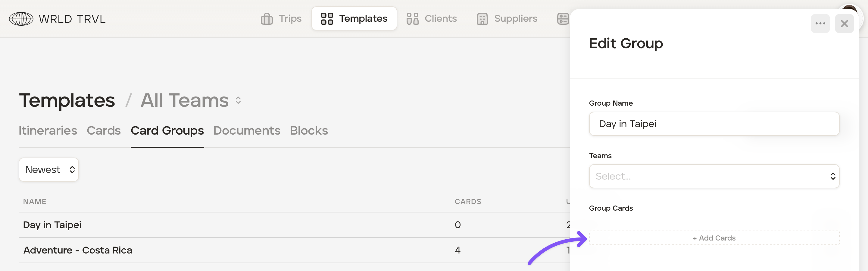Click the Templates grid icon
Image resolution: width=868 pixels, height=271 pixels.
(x=326, y=19)
